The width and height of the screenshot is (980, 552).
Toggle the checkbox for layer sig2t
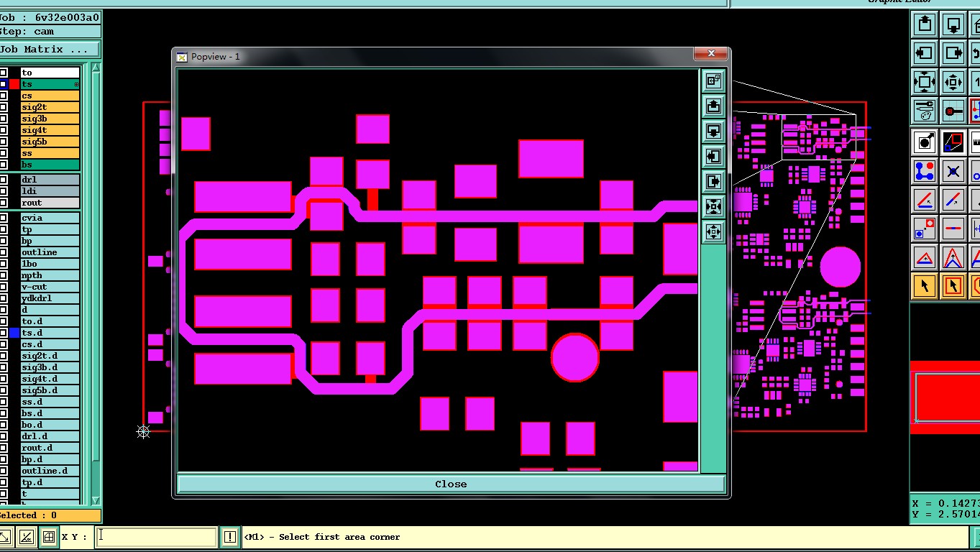pos(4,107)
